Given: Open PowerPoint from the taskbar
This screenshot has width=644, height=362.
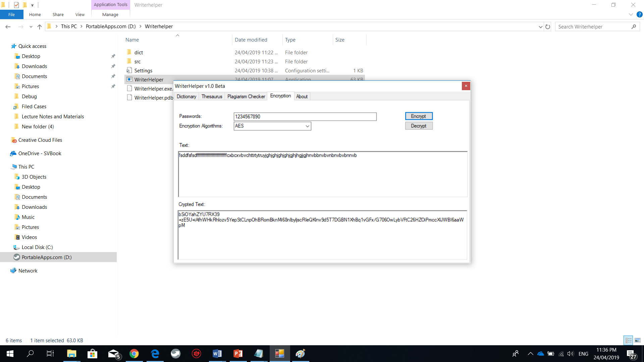Looking at the screenshot, I should (x=238, y=354).
